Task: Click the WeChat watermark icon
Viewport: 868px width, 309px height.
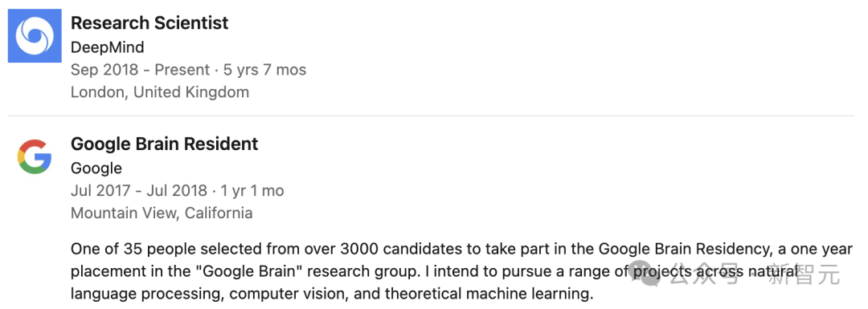Action: coord(646,273)
